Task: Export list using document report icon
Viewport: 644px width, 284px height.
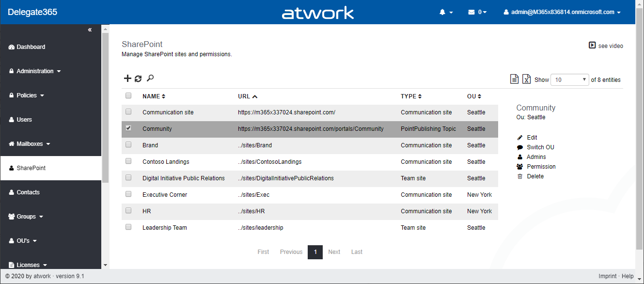Action: click(x=515, y=79)
